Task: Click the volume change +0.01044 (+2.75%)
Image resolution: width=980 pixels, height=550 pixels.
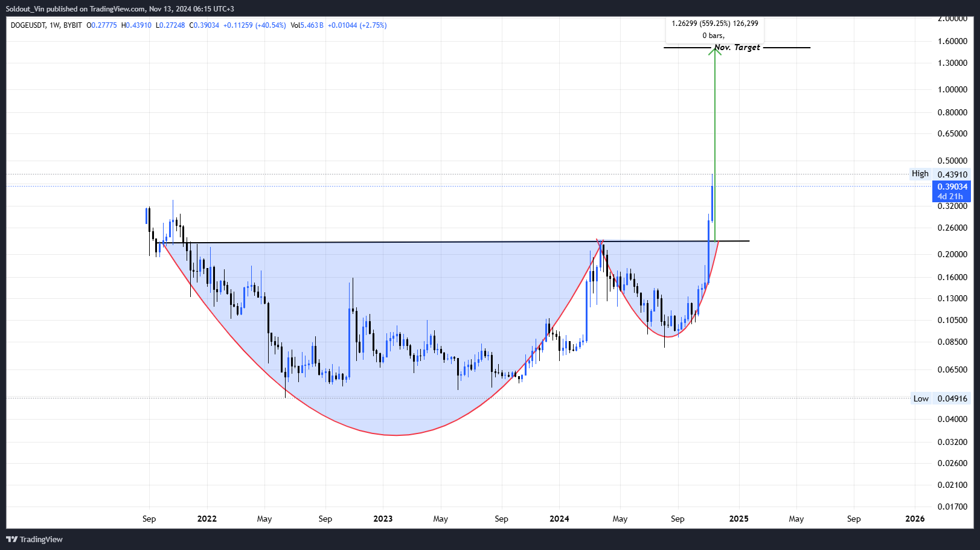Action: point(357,25)
